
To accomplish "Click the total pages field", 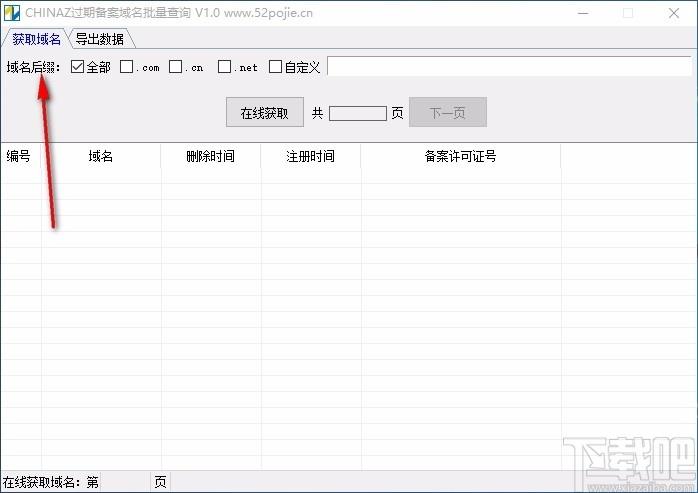I will pos(358,113).
